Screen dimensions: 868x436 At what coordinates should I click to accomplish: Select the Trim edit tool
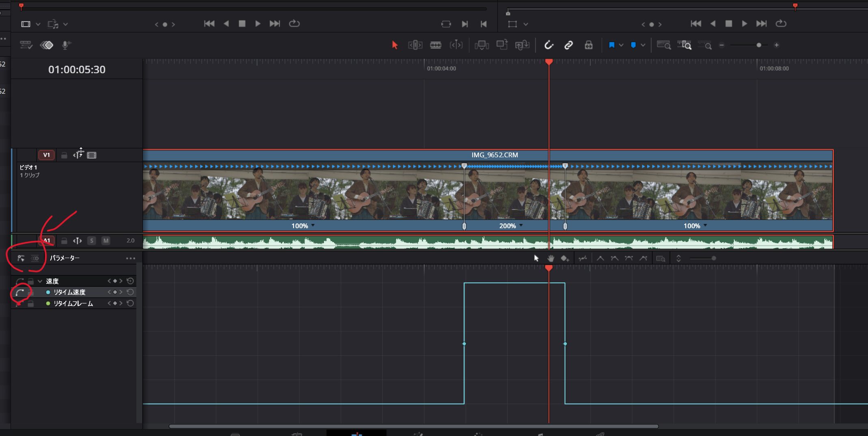pyautogui.click(x=415, y=45)
